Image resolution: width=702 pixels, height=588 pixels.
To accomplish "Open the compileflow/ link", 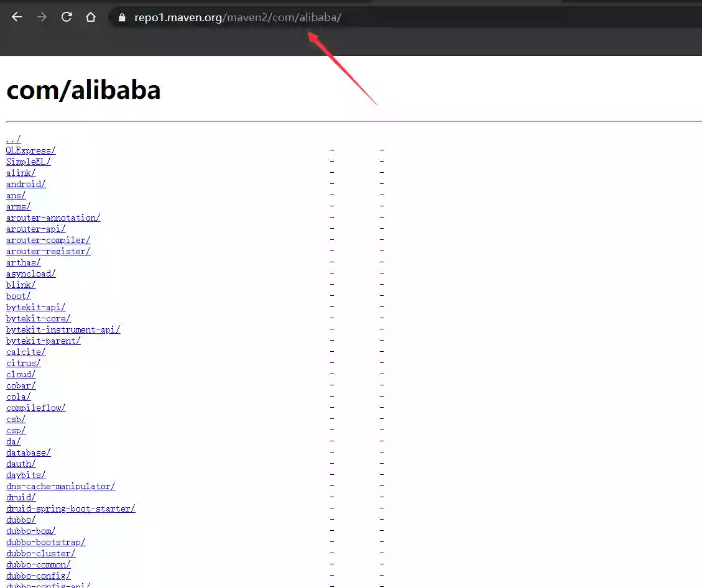I will click(36, 408).
